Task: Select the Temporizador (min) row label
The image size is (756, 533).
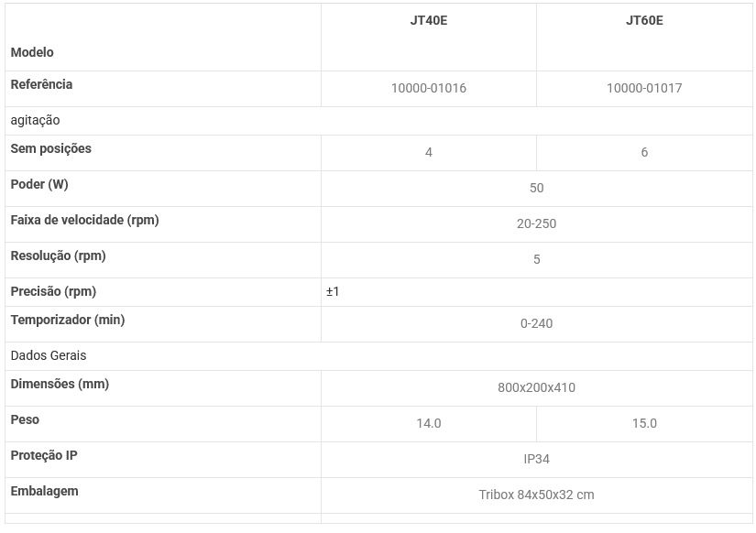Action: tap(67, 320)
